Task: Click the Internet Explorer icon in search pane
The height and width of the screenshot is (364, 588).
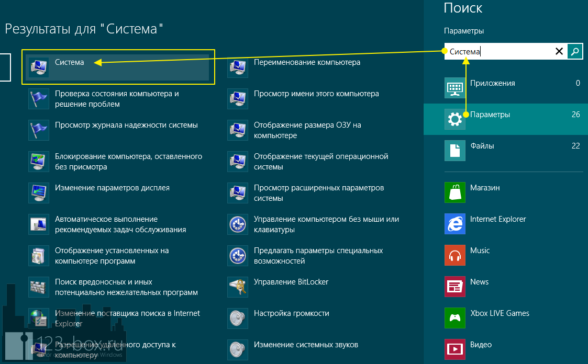Action: click(455, 224)
